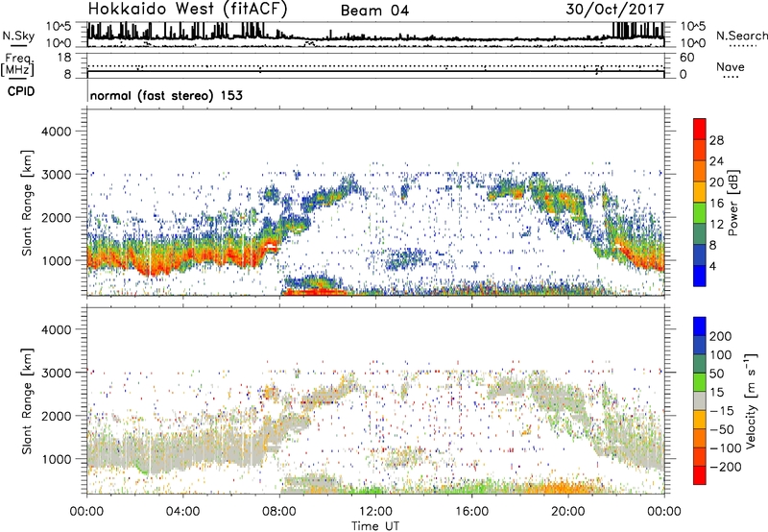Click the blue bottom of the power colorbar
The width and height of the screenshot is (768, 532).
(x=700, y=276)
